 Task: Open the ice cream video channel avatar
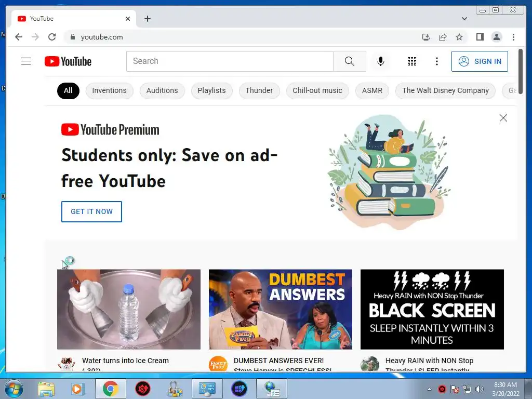click(x=66, y=364)
